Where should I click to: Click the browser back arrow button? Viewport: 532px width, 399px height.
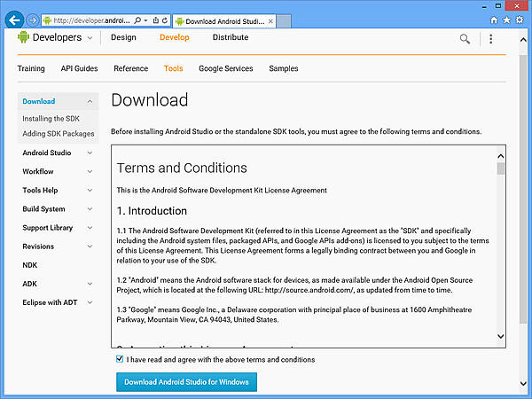tap(14, 20)
